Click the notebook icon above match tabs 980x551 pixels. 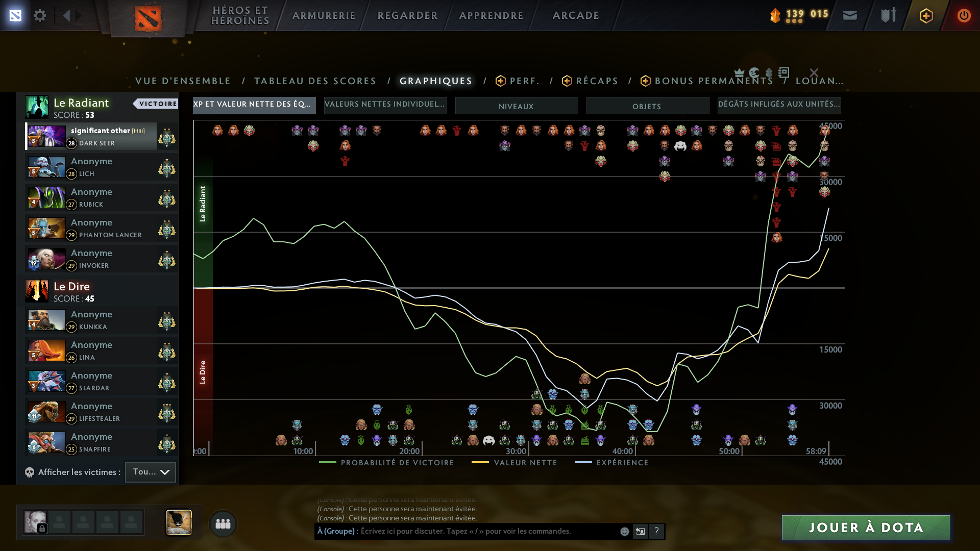click(784, 72)
